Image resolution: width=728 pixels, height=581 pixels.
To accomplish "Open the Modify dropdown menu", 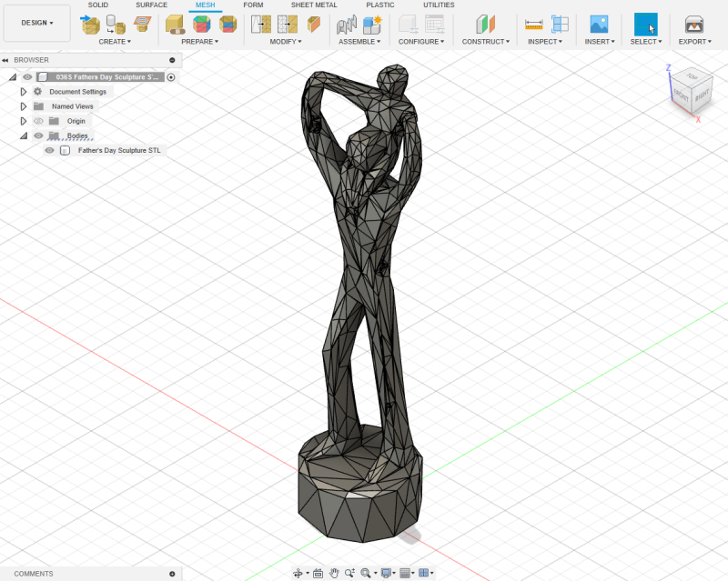I will 284,41.
